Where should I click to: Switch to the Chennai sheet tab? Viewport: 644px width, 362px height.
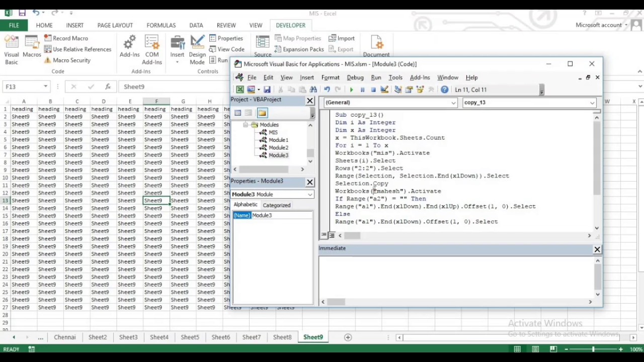click(x=65, y=337)
